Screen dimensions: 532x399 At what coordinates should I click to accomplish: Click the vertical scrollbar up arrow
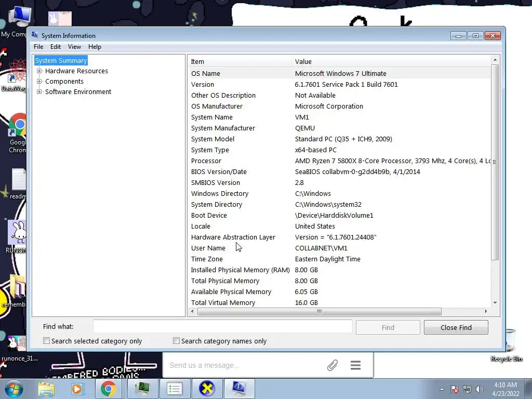pos(495,60)
